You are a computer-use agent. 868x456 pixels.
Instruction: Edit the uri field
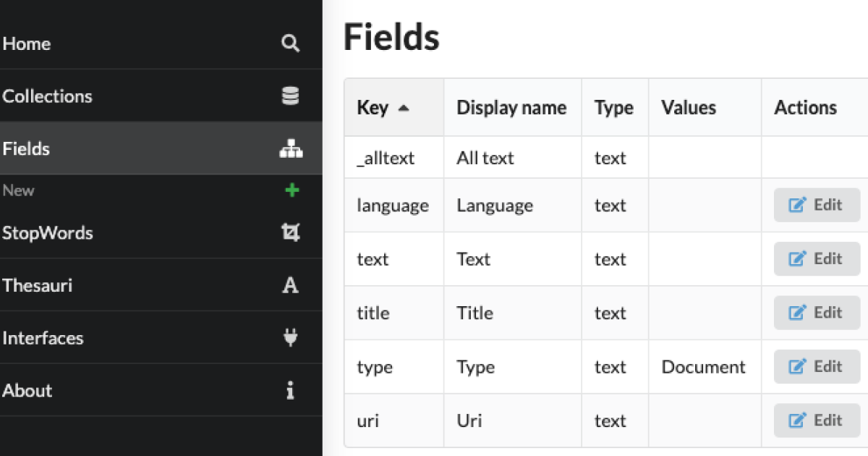(x=817, y=420)
